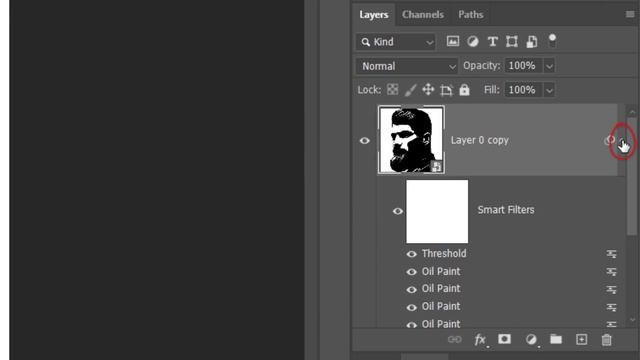Lock all padlock icon
Screen dimensions: 640x360
coord(464,90)
